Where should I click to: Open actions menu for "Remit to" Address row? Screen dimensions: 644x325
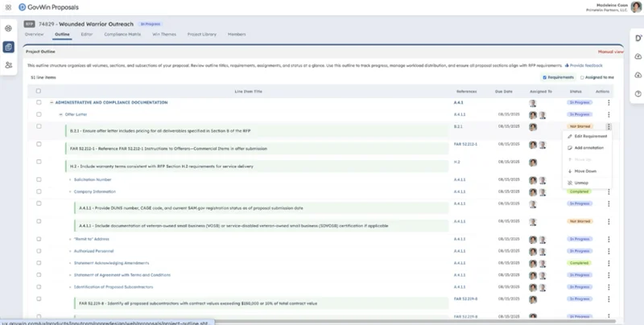[x=609, y=239]
